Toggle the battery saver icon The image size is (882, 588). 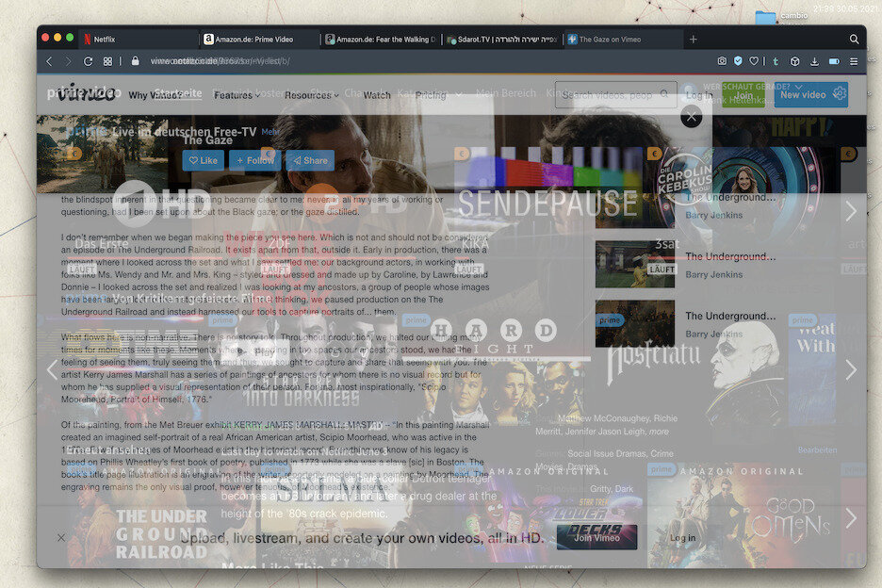click(x=834, y=61)
